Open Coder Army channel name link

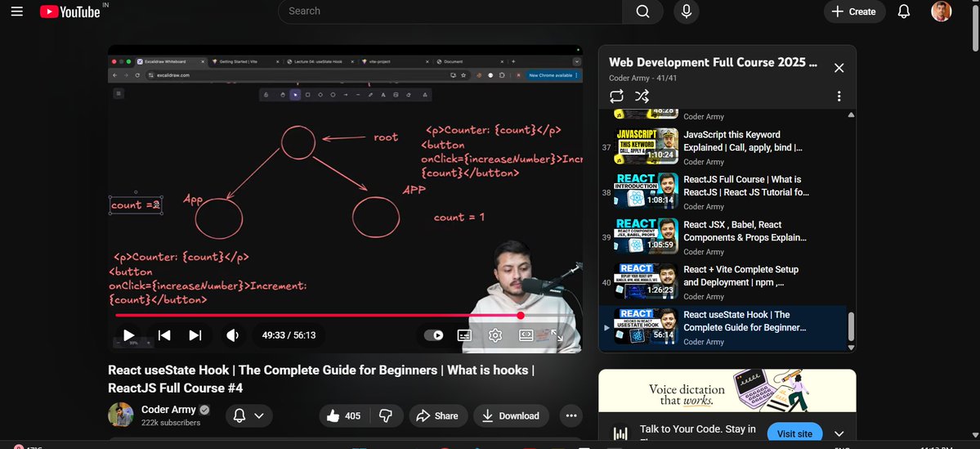coord(168,410)
